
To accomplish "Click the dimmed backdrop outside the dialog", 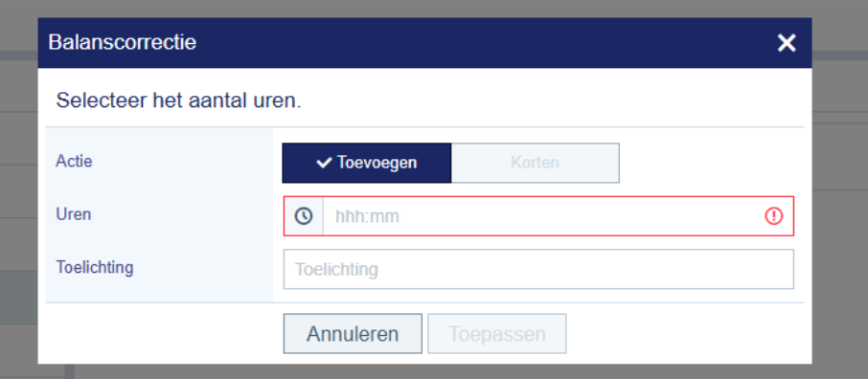I will 840,221.
